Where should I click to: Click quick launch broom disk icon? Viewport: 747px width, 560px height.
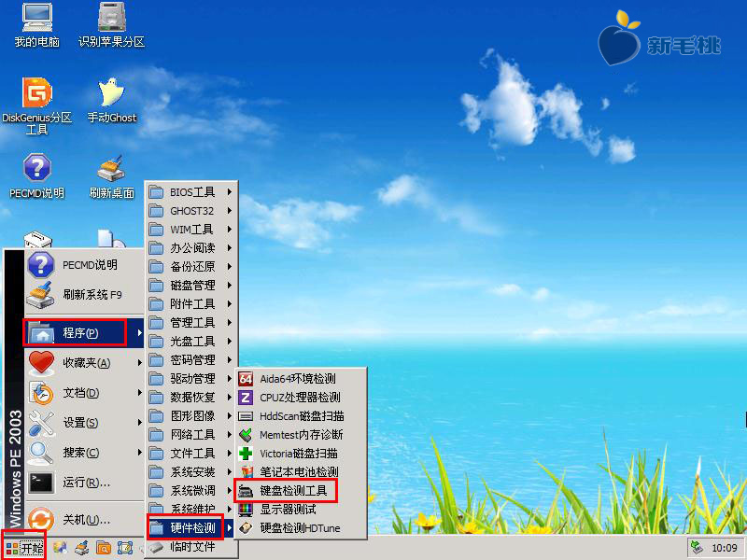(x=82, y=548)
